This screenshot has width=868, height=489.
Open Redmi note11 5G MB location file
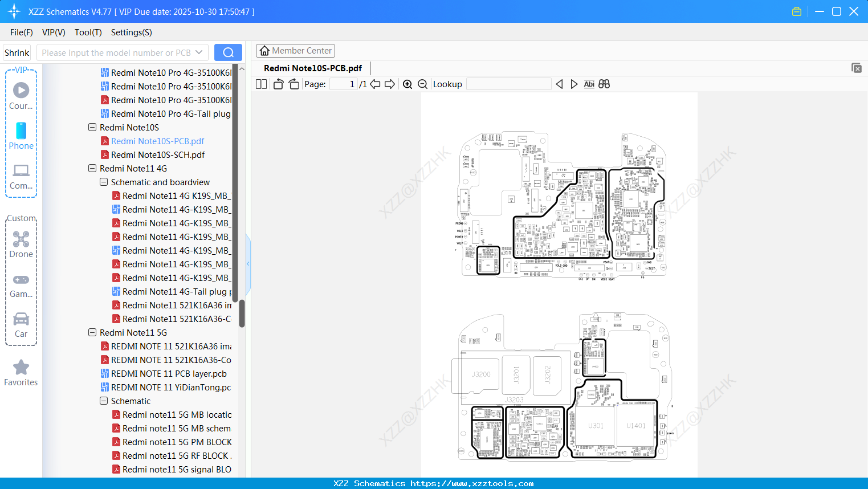(172, 414)
